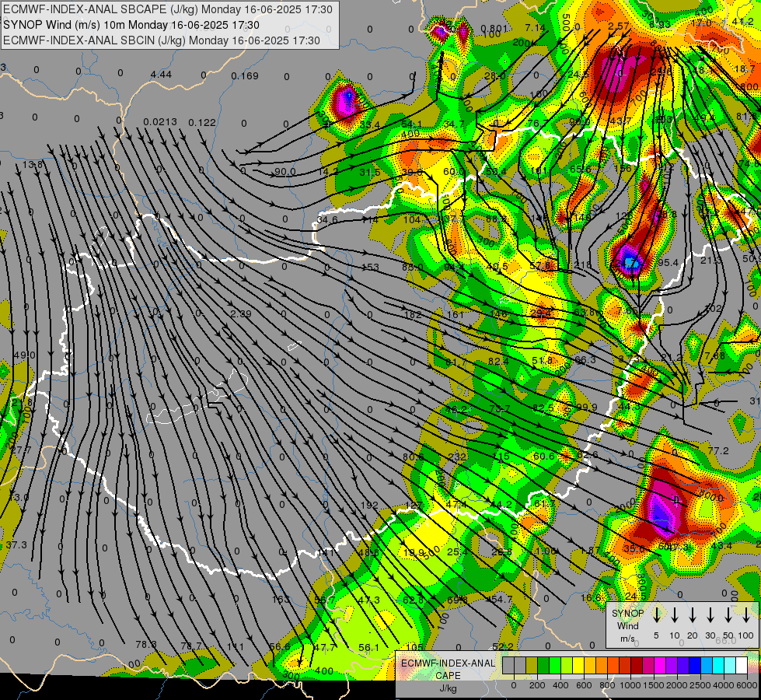Click the 2500 tick in CAPE legend
This screenshot has height=700, width=761.
click(700, 685)
